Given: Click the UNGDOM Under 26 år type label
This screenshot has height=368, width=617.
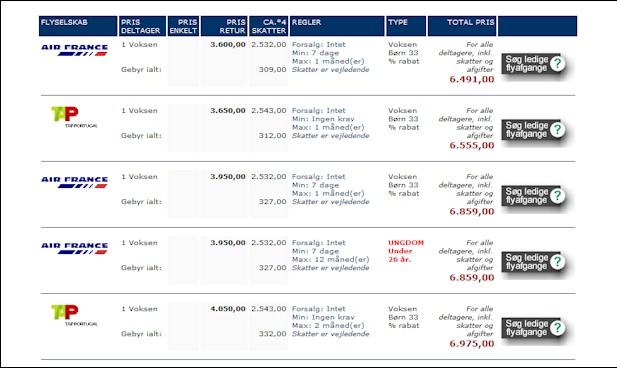Looking at the screenshot, I should [406, 251].
